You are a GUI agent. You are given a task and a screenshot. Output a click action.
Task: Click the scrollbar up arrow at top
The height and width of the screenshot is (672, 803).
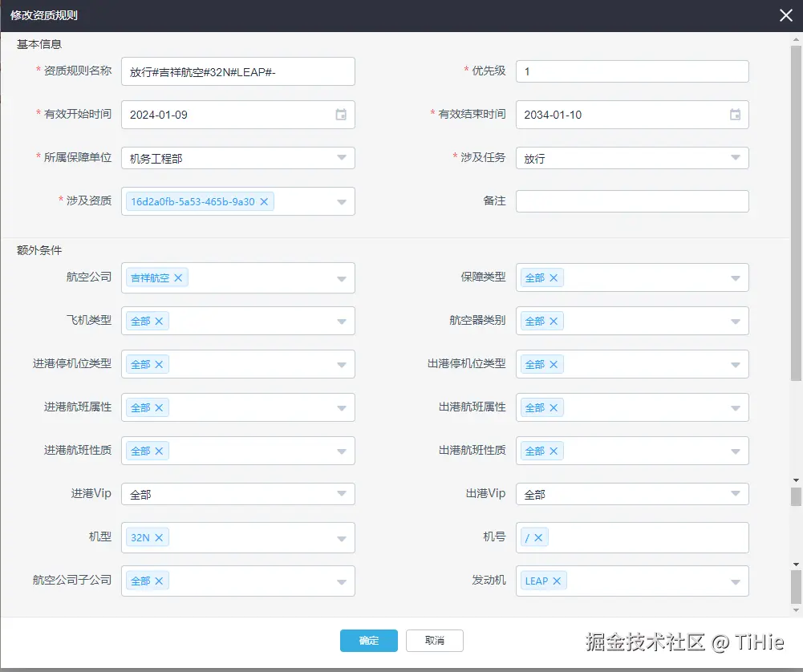tap(796, 39)
